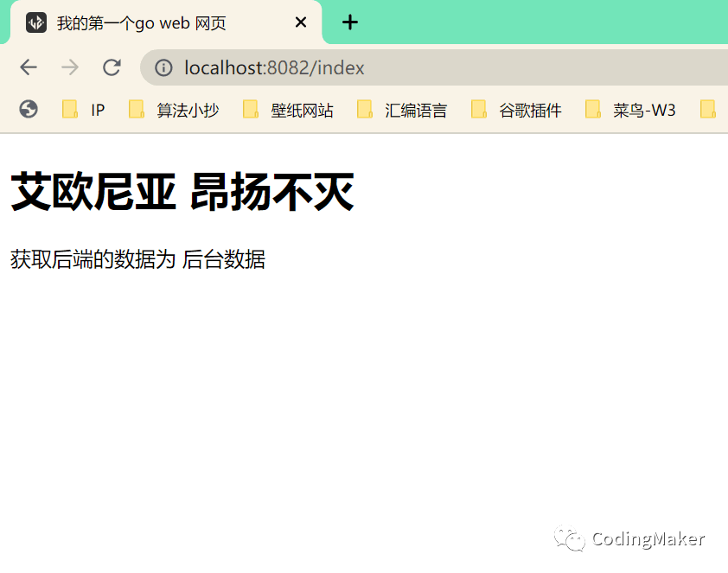
Task: Open a new browser tab with the plus button
Action: (349, 22)
